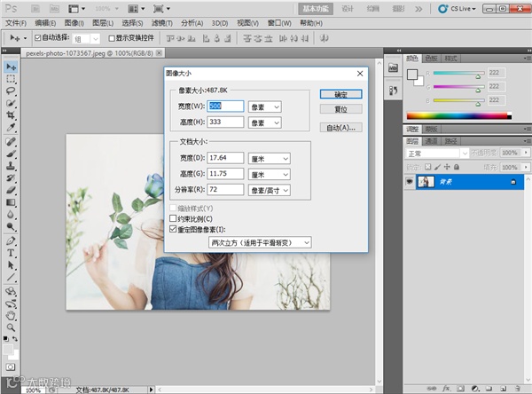Open the 滤镜(T) menu

(x=162, y=23)
